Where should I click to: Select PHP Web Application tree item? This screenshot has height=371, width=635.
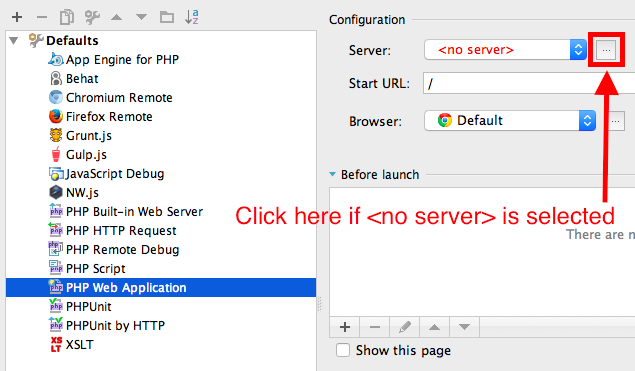(x=161, y=288)
